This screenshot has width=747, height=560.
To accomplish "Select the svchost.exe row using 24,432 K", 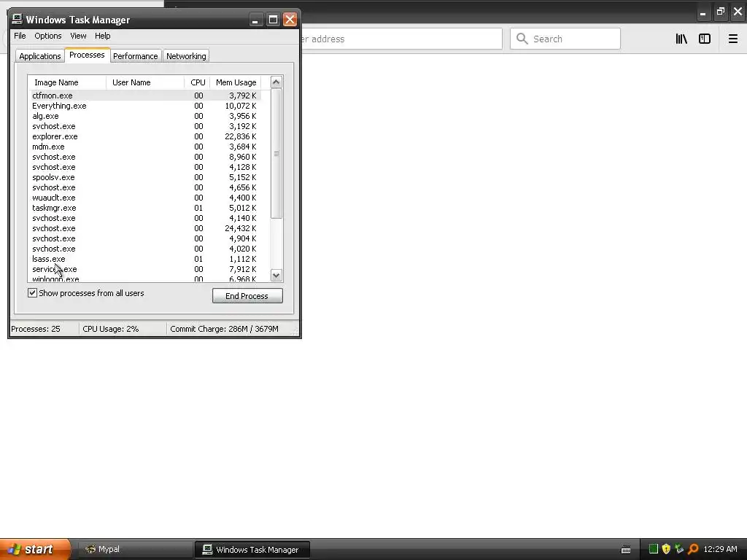I will (144, 228).
